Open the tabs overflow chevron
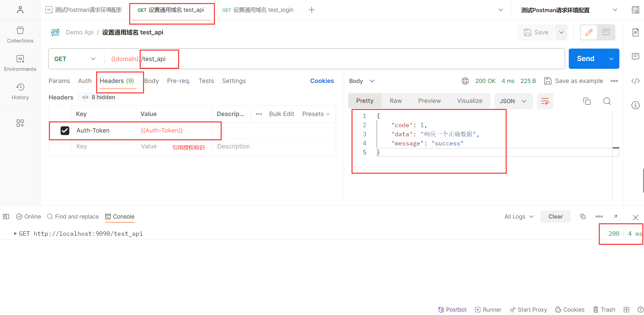 (501, 10)
